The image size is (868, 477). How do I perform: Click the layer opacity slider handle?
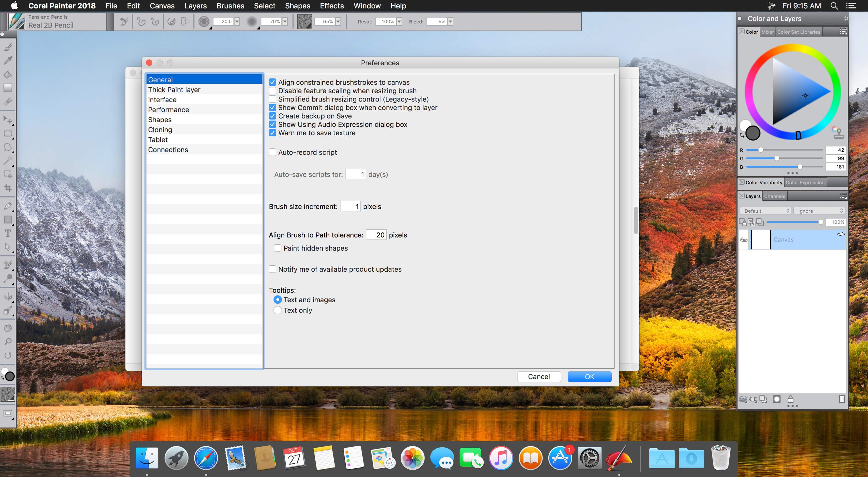point(821,222)
